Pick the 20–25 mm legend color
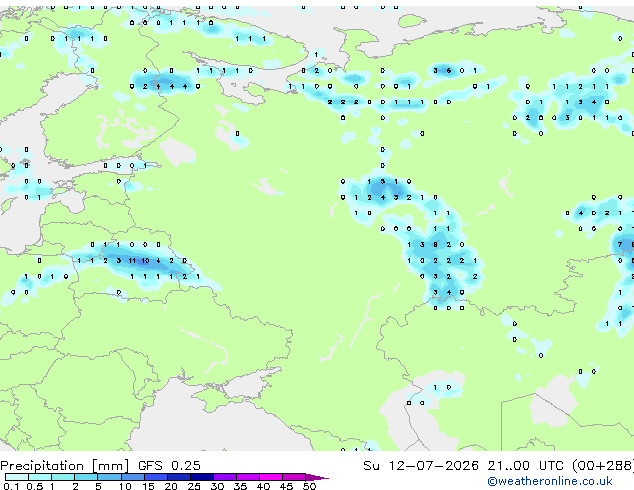This screenshot has width=634, height=490. [178, 477]
